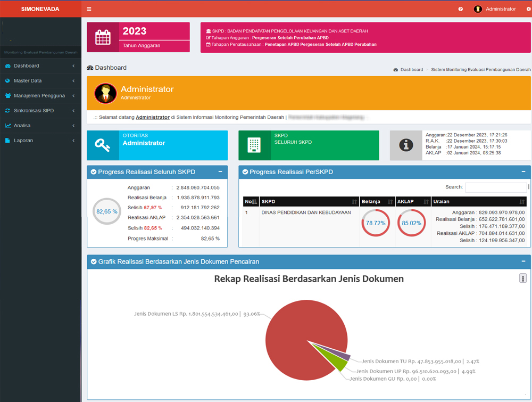Screen dimensions: 532x402
Task: Collapse the Grafik Realisasi panel
Action: [x=523, y=261]
